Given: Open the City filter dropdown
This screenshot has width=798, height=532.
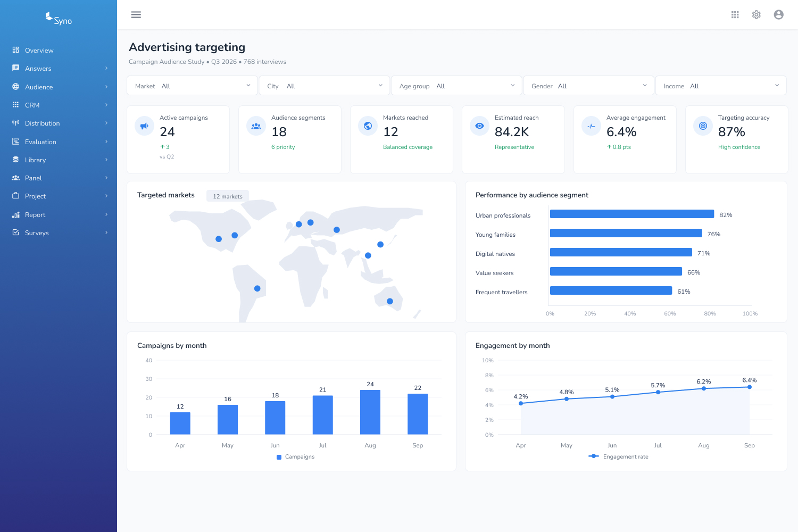Looking at the screenshot, I should [x=325, y=86].
